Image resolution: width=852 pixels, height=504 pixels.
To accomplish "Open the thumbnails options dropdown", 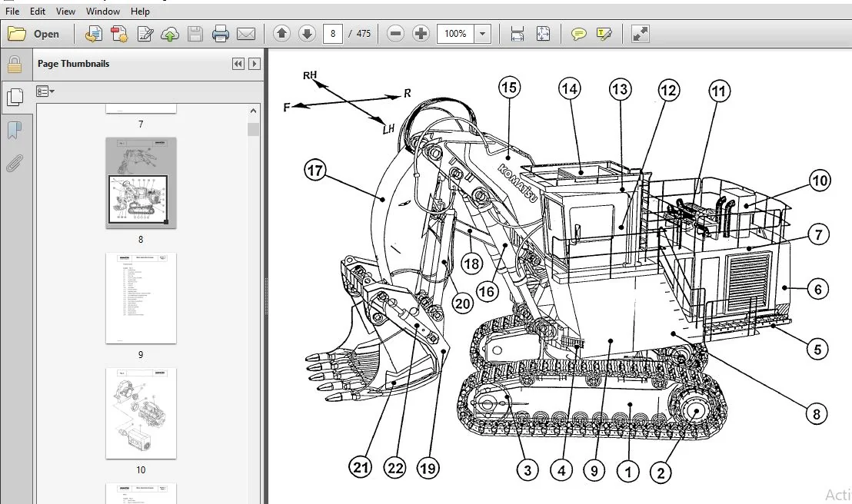I will [45, 91].
